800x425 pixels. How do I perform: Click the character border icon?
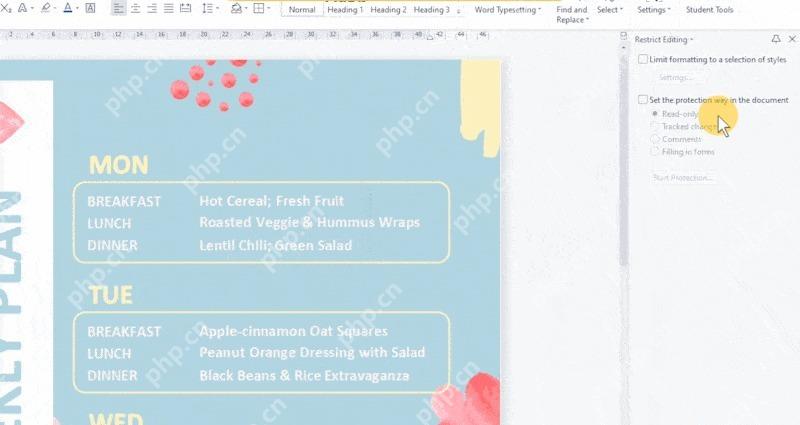pyautogui.click(x=90, y=8)
